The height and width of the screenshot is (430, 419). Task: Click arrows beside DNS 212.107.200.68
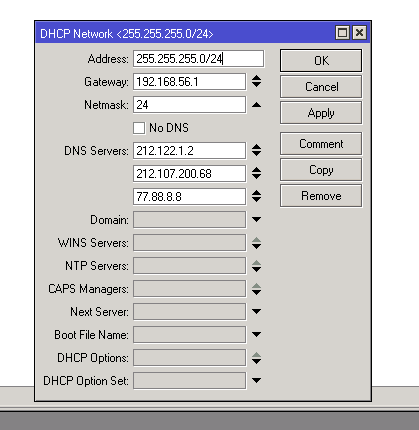tap(256, 173)
